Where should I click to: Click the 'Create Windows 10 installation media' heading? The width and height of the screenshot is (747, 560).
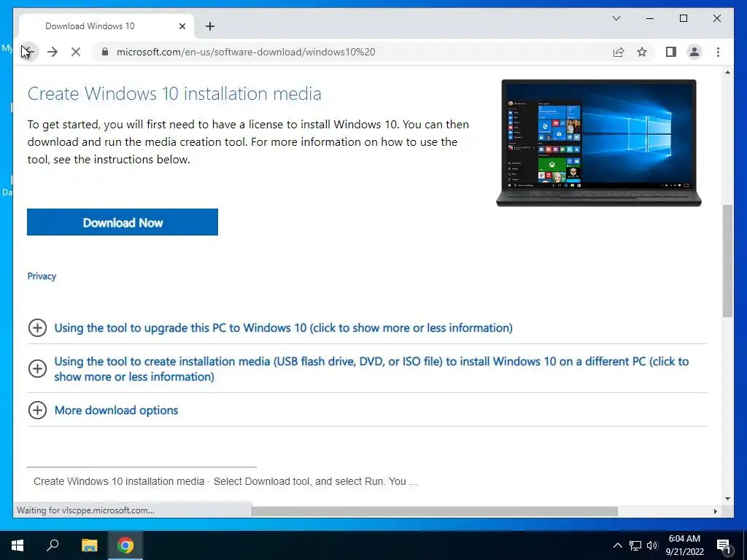pyautogui.click(x=174, y=94)
